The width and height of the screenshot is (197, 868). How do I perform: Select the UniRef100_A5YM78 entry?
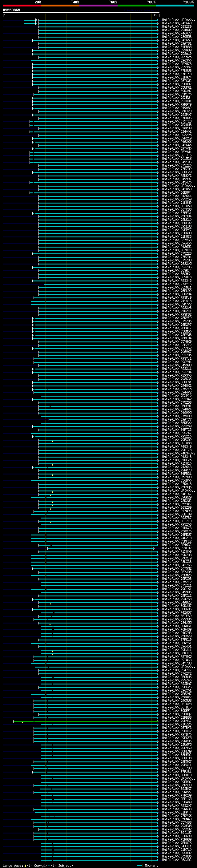point(177,64)
